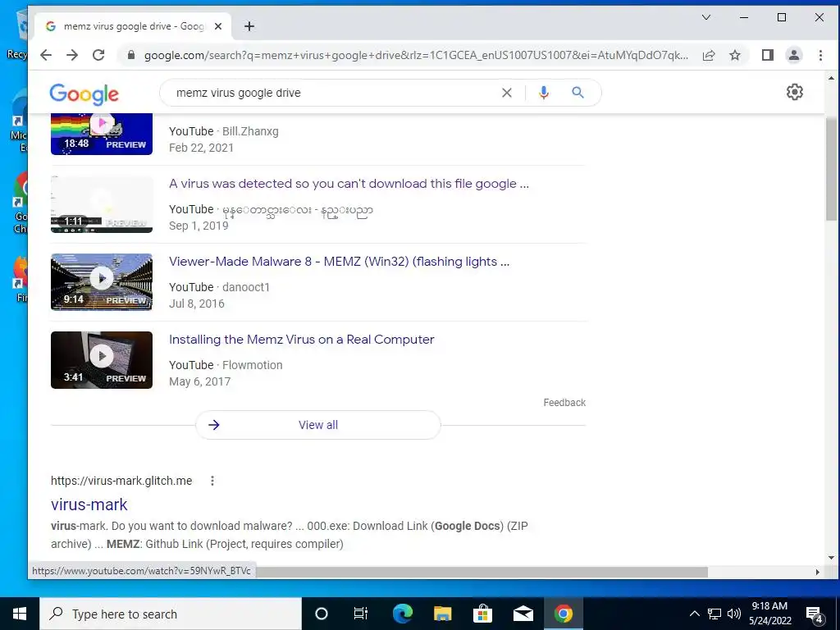Play the 18:48 Bill.Zhanxg video thumbnail
Image resolution: width=840 pixels, height=630 pixels.
tap(102, 134)
